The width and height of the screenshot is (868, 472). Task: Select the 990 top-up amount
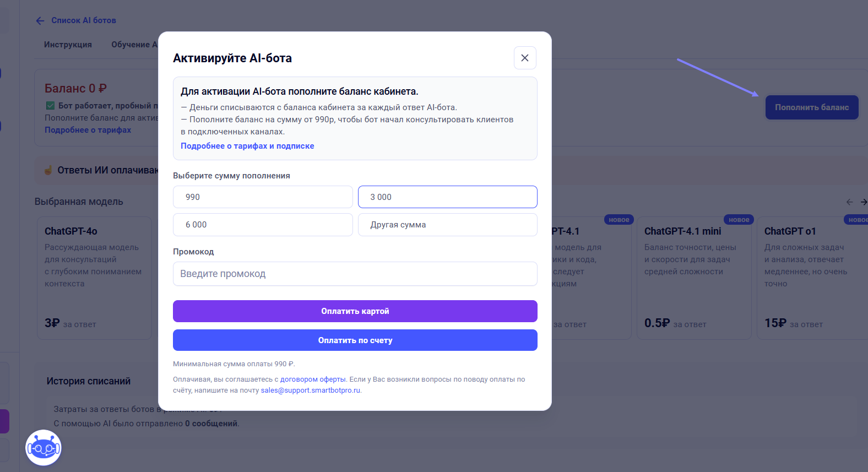[263, 197]
